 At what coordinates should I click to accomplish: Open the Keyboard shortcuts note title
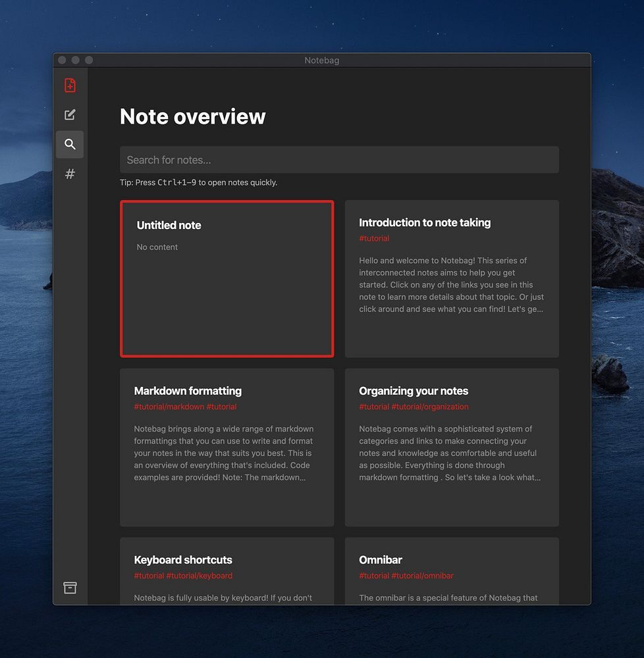(183, 560)
